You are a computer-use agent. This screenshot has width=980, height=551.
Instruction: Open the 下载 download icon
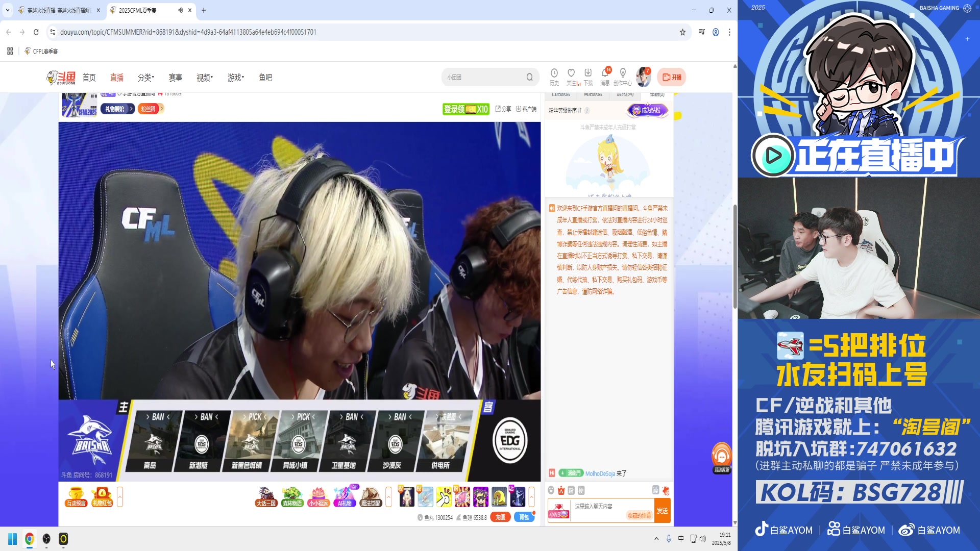(588, 73)
